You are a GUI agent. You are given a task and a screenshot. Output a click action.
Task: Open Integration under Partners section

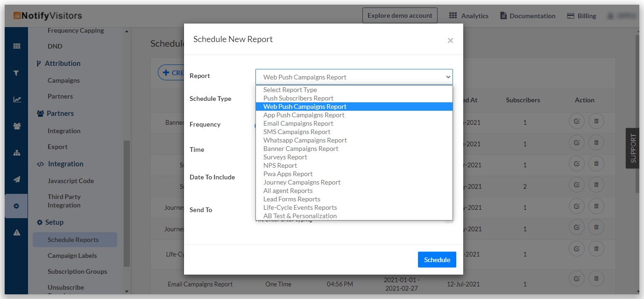pyautogui.click(x=64, y=131)
